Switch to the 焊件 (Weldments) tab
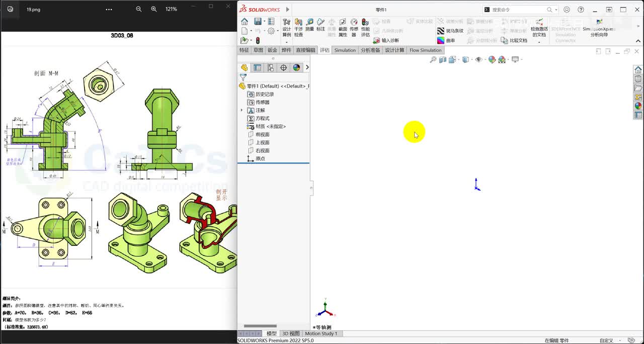Screen dimensions: 644x344 click(x=286, y=50)
